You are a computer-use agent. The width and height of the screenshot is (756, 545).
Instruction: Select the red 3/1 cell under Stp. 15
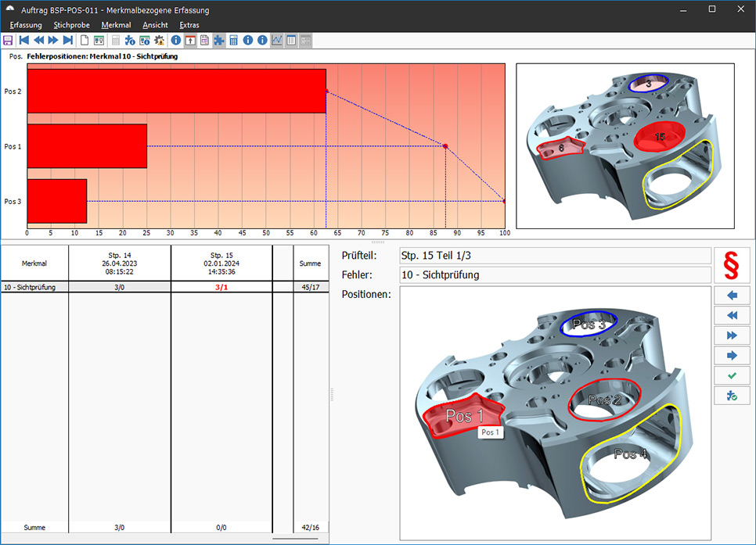coord(221,287)
